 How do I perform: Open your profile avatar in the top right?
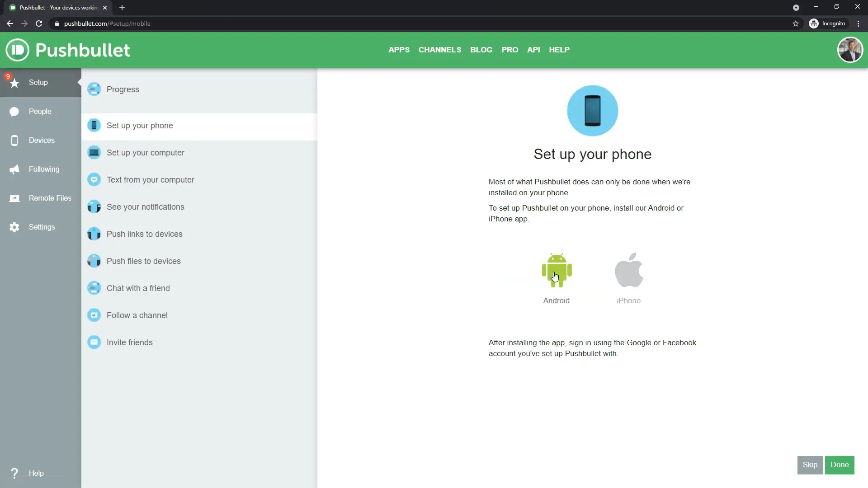click(850, 50)
